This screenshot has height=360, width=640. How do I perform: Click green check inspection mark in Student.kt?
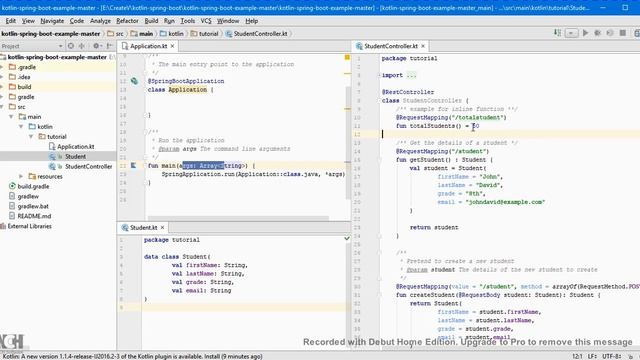point(347,238)
